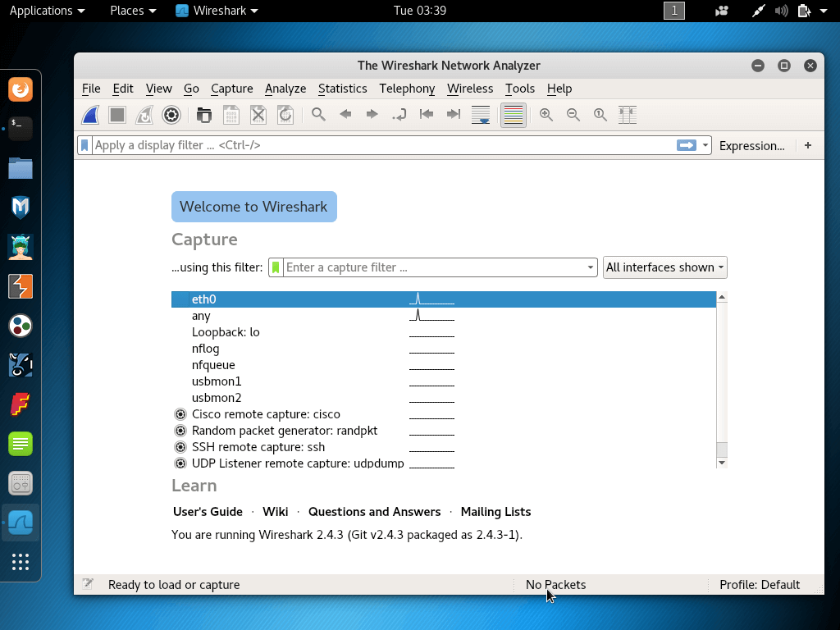Click the resize columns icon

[628, 115]
